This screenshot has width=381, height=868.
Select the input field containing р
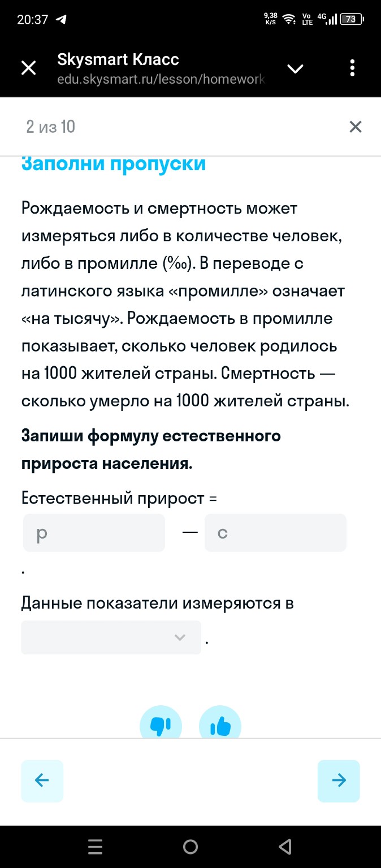(93, 532)
